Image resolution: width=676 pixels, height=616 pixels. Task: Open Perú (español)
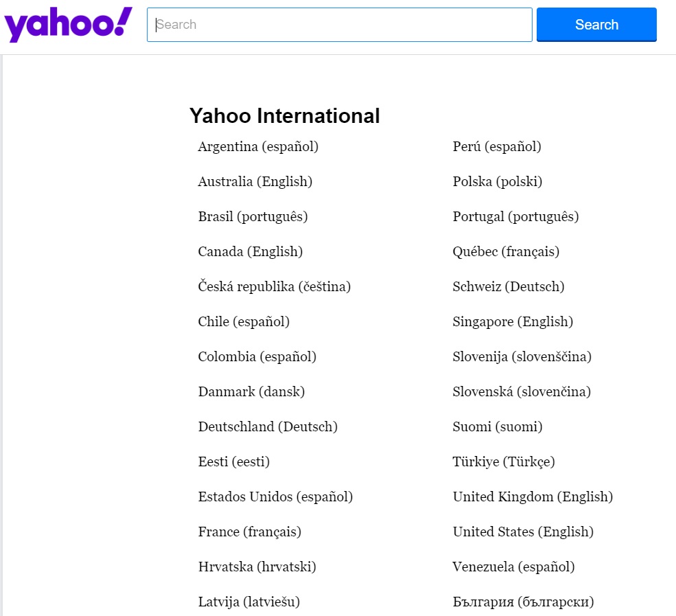tap(496, 146)
